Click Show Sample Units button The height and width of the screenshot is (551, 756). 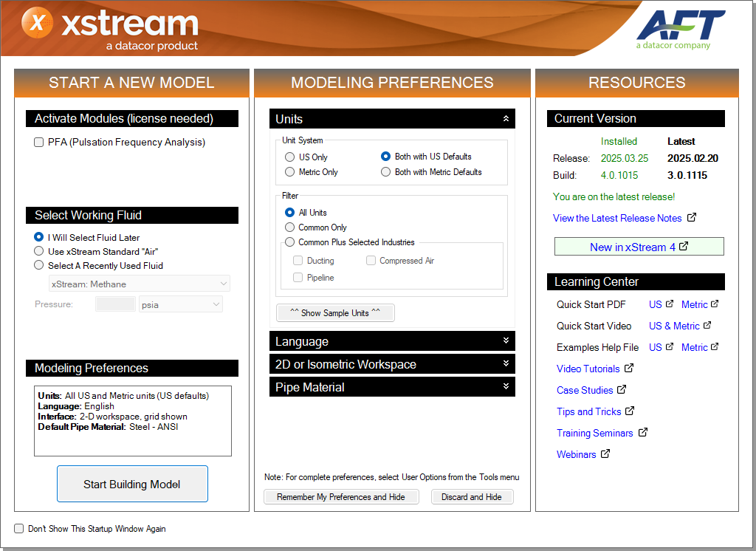[335, 312]
